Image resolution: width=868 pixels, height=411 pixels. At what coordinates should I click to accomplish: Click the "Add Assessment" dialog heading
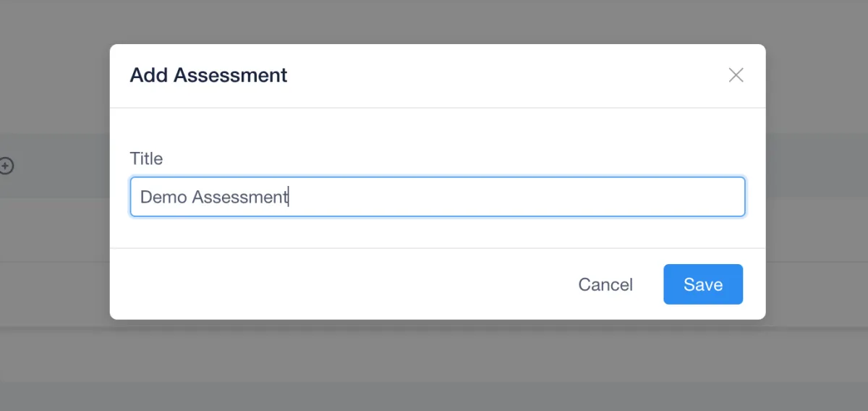pos(208,75)
